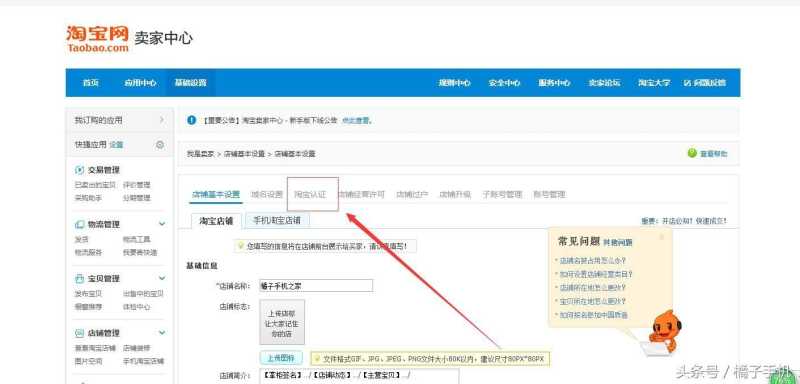Expand 我订购的应用 chevron arrow
Viewport: 800px width, 384px height.
pyautogui.click(x=162, y=120)
